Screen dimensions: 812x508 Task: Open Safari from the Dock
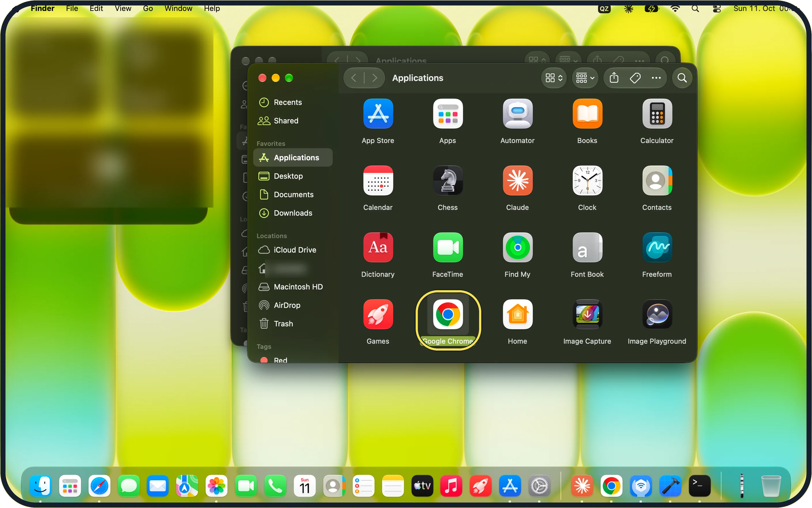tap(99, 486)
